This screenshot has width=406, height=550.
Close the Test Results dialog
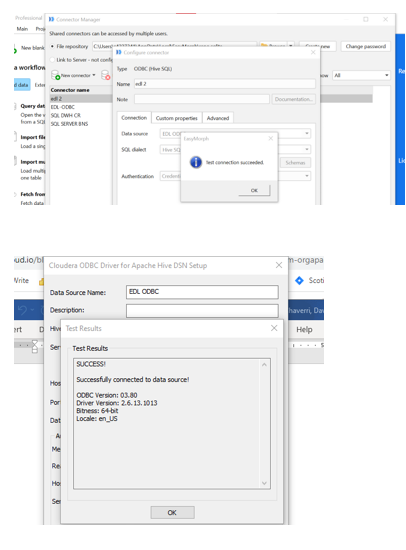(x=274, y=328)
